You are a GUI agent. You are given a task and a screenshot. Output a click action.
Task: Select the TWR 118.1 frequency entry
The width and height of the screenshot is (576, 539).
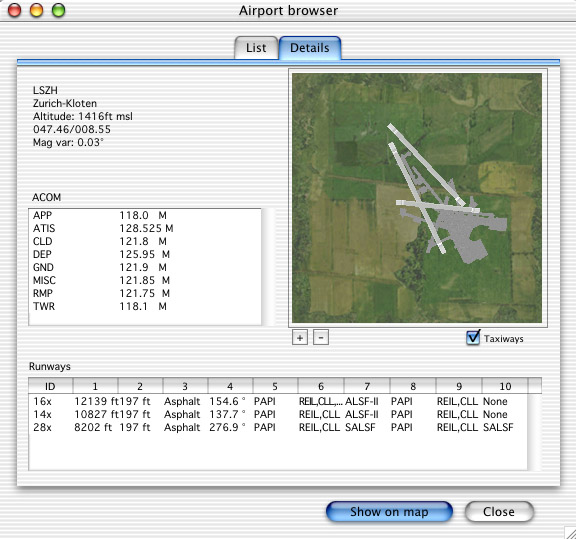[x=145, y=306]
